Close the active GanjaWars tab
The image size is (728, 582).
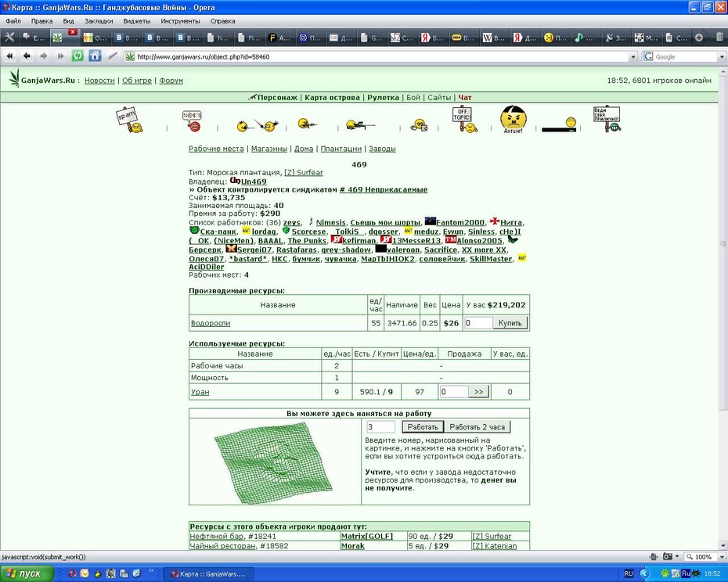(73, 31)
